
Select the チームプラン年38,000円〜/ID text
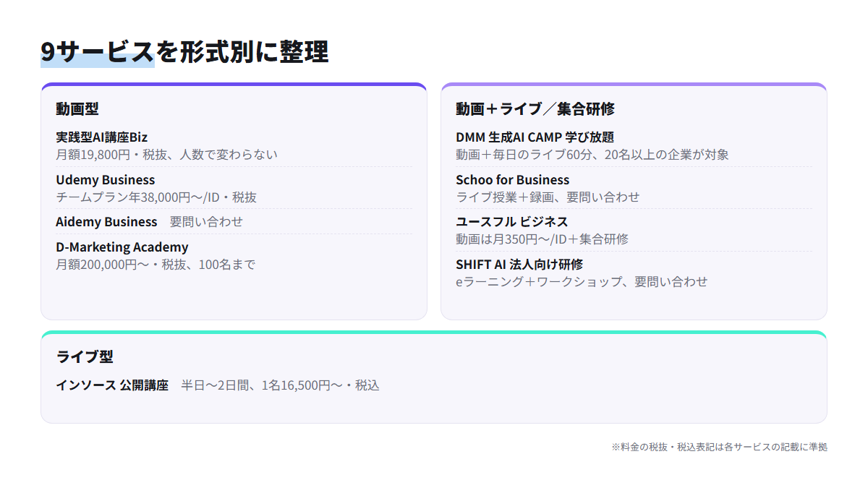pyautogui.click(x=156, y=197)
